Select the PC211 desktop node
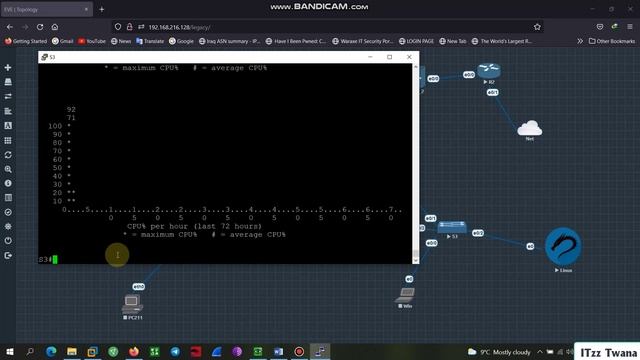 132,304
